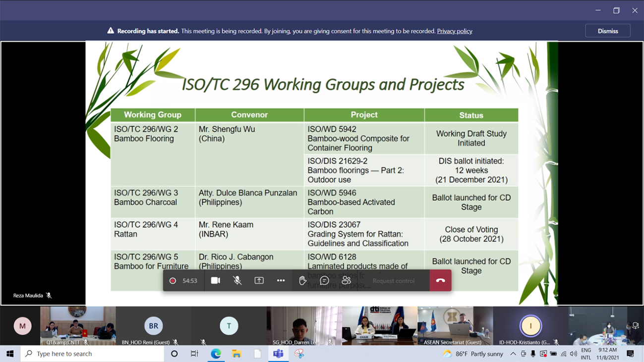
Task: Select ID-HOD-Kristianto avatar tile
Action: pos(530,326)
